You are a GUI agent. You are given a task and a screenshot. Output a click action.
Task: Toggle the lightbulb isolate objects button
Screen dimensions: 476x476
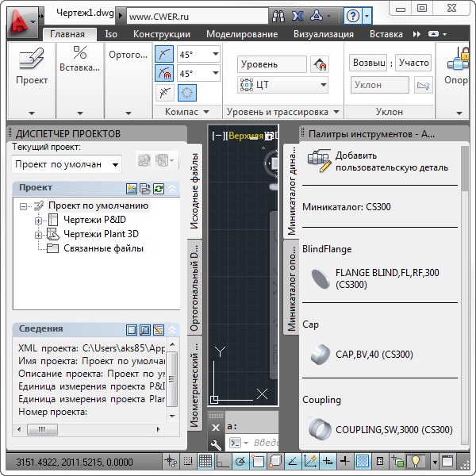[x=415, y=461]
